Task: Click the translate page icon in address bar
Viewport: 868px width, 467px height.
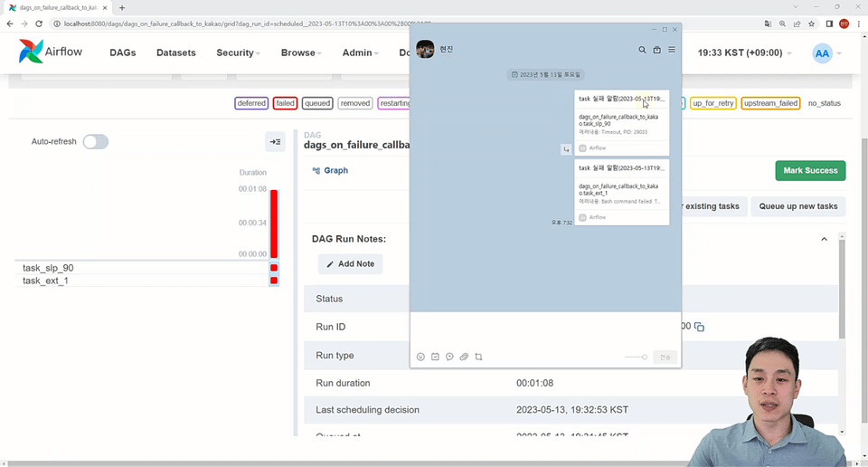Action: 768,24
